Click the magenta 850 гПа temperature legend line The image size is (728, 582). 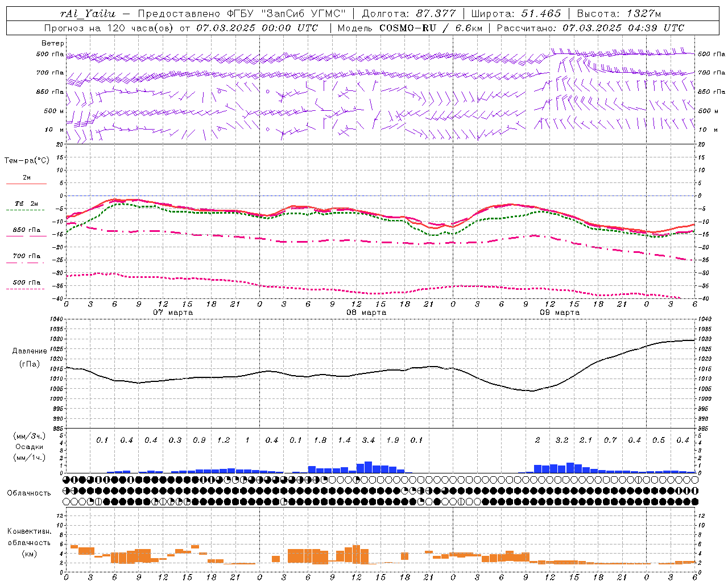tap(26, 235)
